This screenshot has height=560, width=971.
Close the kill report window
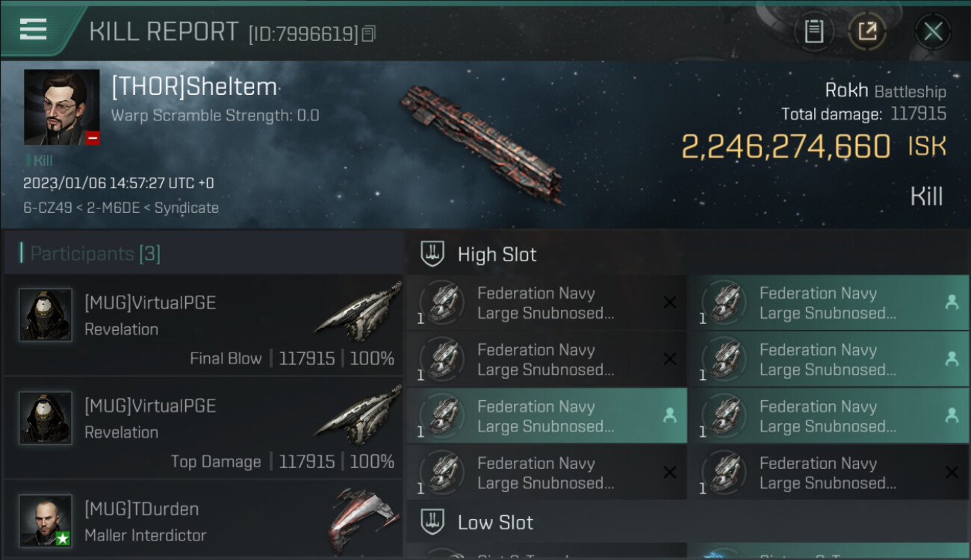tap(933, 31)
